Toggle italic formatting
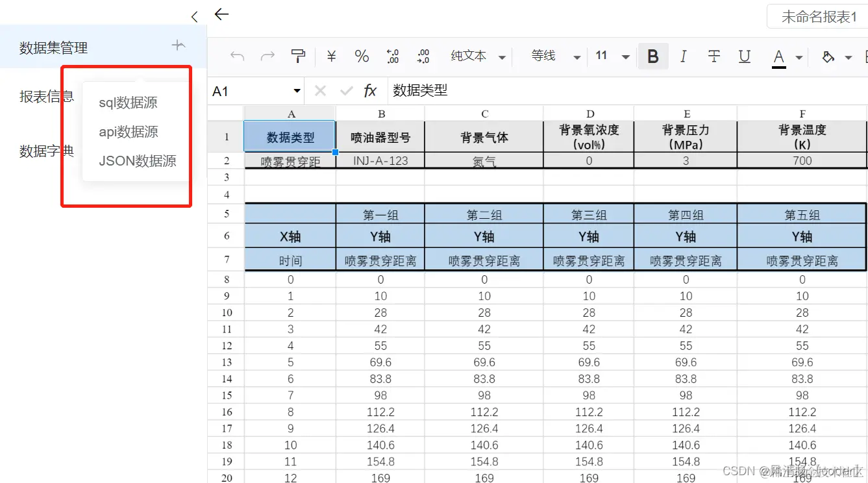Screen dimensions: 868x483 click(x=683, y=56)
